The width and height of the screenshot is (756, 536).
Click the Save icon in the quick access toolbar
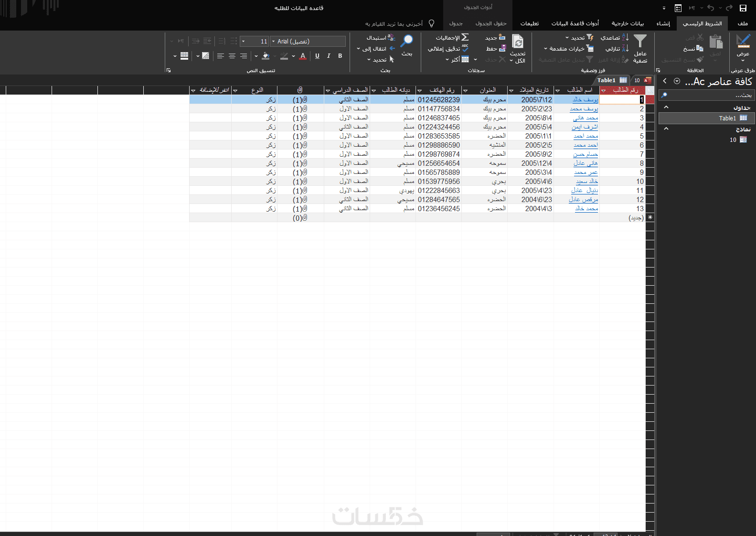point(743,8)
